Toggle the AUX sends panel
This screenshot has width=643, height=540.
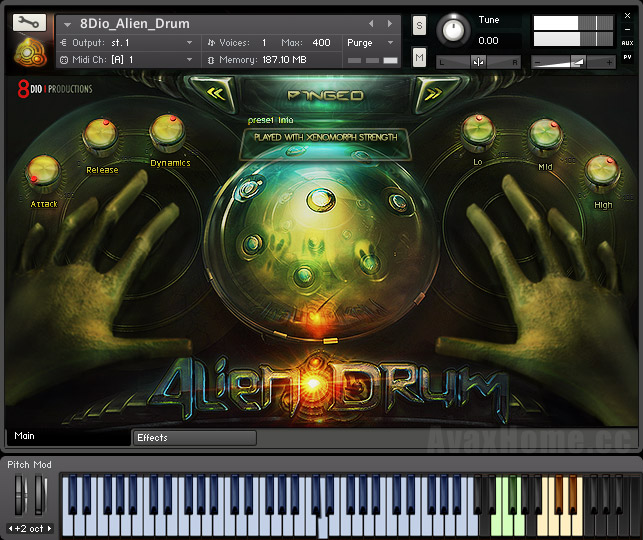[x=627, y=43]
